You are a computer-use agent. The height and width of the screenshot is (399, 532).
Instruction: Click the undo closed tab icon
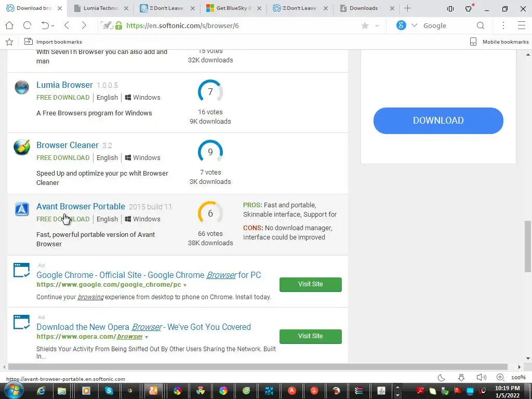45,25
